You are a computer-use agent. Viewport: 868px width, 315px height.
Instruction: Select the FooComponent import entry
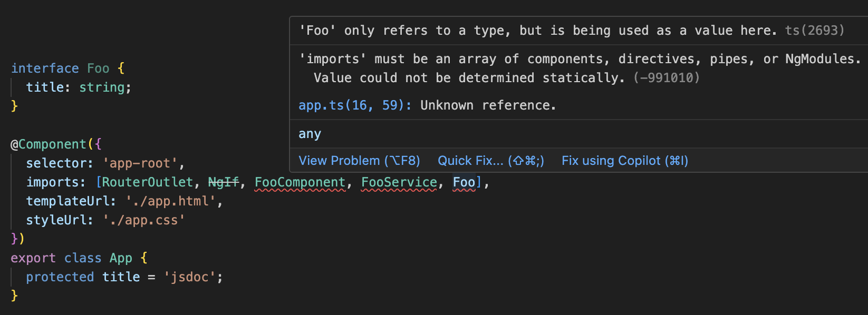point(300,182)
